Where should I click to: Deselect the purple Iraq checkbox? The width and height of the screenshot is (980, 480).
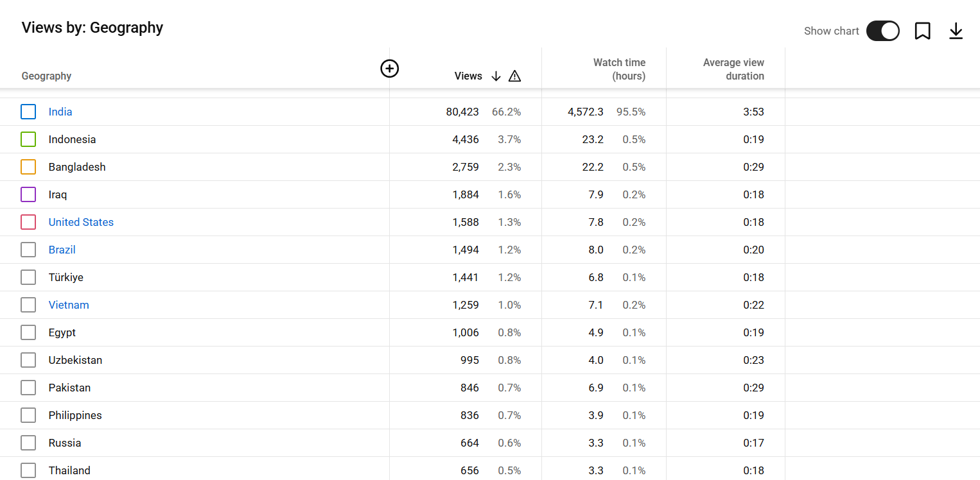tap(28, 194)
